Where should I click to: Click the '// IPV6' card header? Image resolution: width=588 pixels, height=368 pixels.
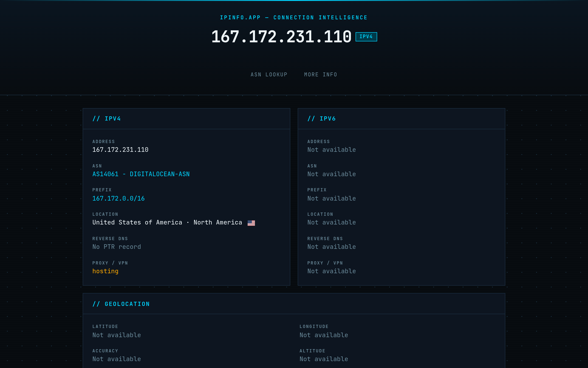[401, 119]
